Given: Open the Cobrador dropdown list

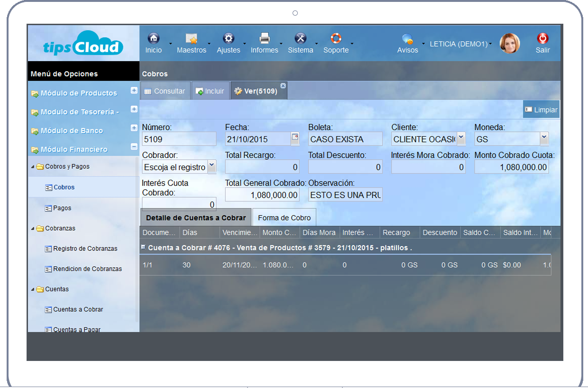Looking at the screenshot, I should coord(211,166).
